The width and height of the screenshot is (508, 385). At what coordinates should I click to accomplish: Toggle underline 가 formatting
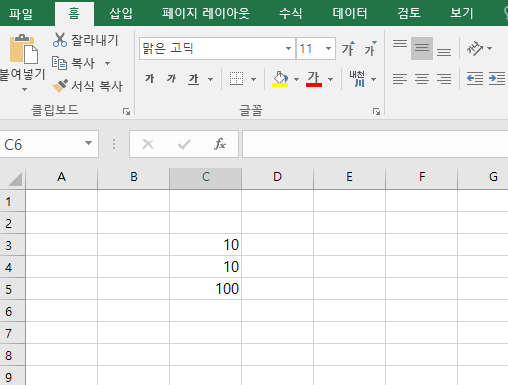point(194,79)
